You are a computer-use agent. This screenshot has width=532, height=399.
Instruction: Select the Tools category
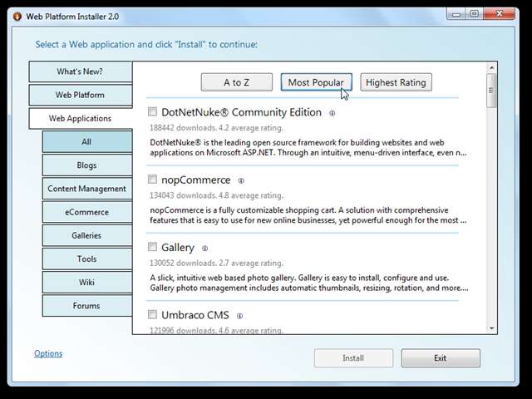pos(86,259)
